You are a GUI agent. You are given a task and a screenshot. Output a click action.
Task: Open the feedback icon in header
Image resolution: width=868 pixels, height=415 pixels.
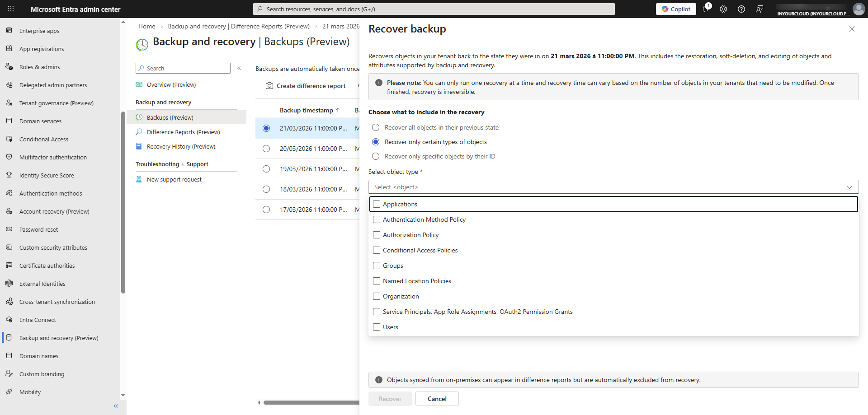tap(759, 9)
